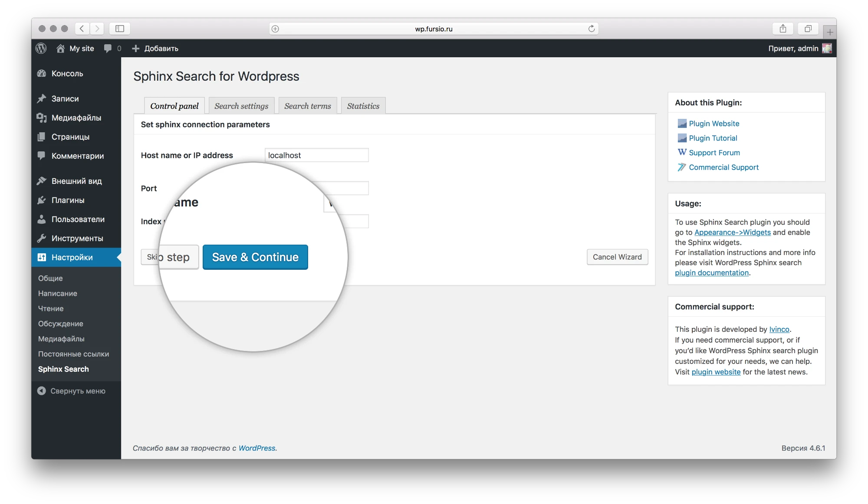868x504 pixels.
Task: Click the Cancel Wizard button
Action: 617,257
